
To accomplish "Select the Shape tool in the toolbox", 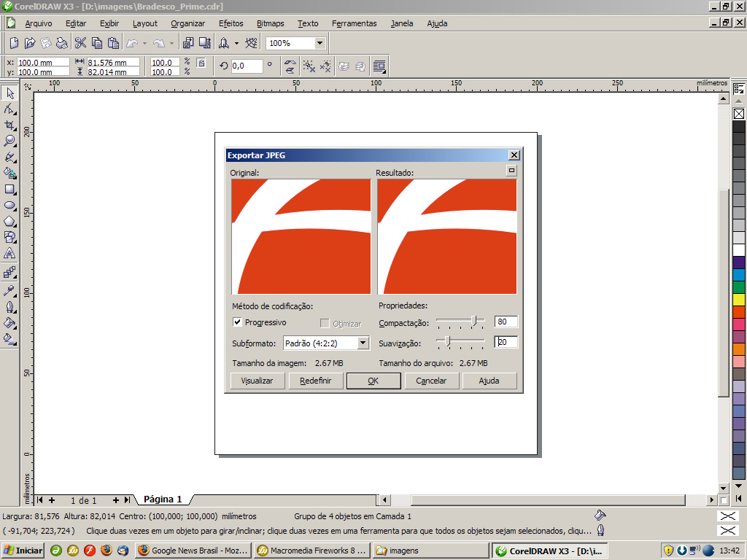I will pos(9,109).
